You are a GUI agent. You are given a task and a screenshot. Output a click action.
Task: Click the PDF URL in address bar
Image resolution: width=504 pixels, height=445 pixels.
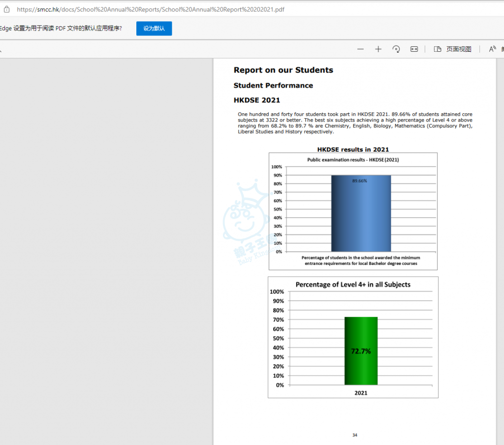tap(151, 9)
